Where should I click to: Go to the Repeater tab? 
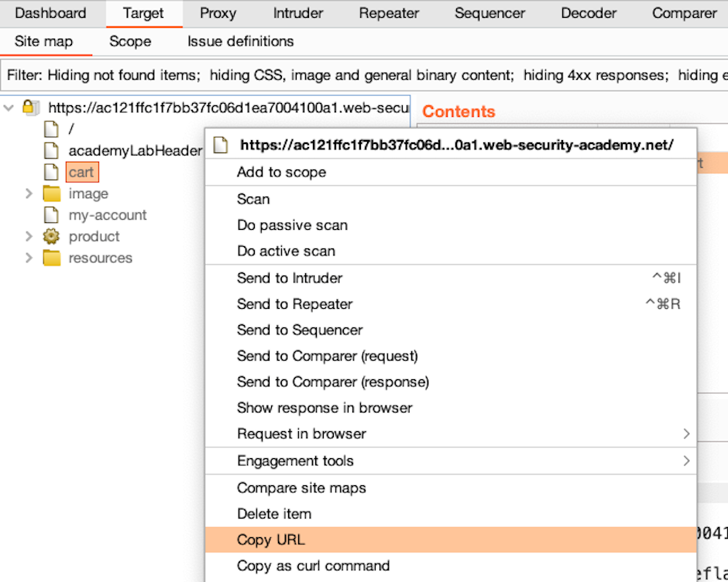click(x=389, y=13)
